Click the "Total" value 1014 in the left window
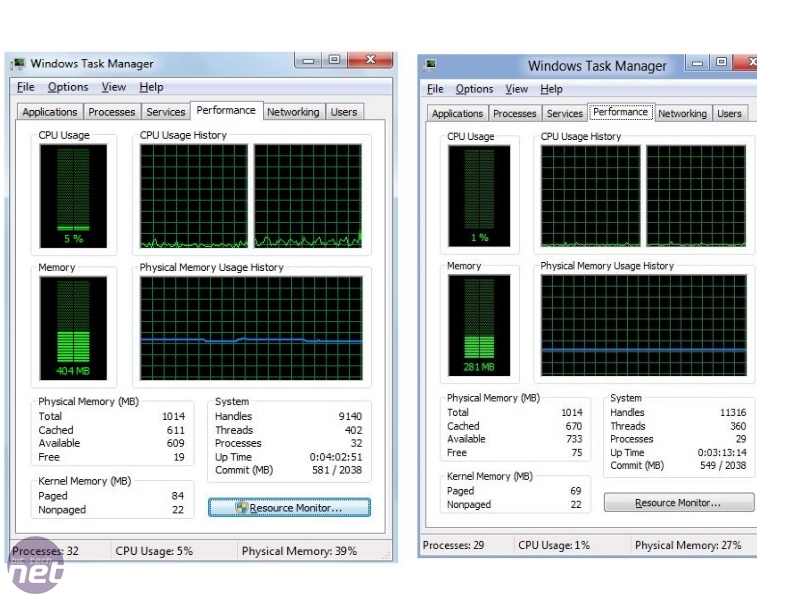Viewport: 800px width, 600px height. pyautogui.click(x=173, y=416)
